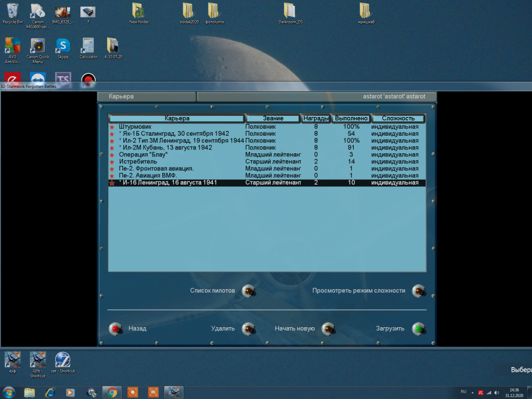Launch Google Chrome from the taskbar

click(112, 392)
